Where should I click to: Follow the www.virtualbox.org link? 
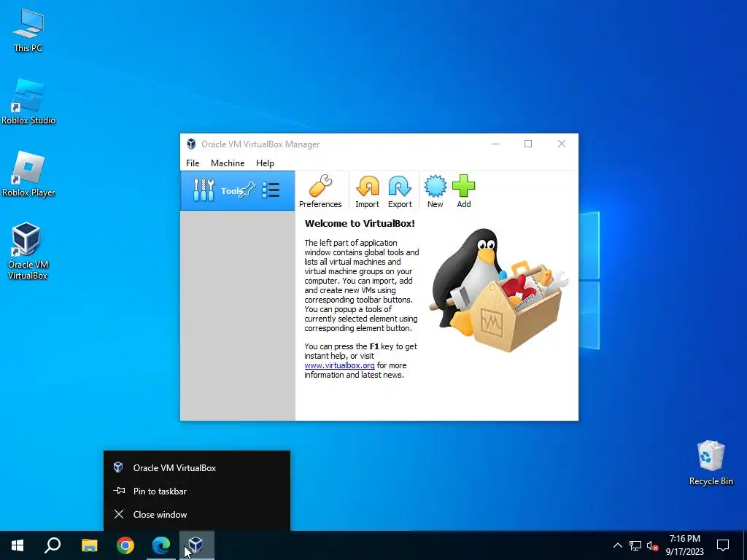[339, 365]
